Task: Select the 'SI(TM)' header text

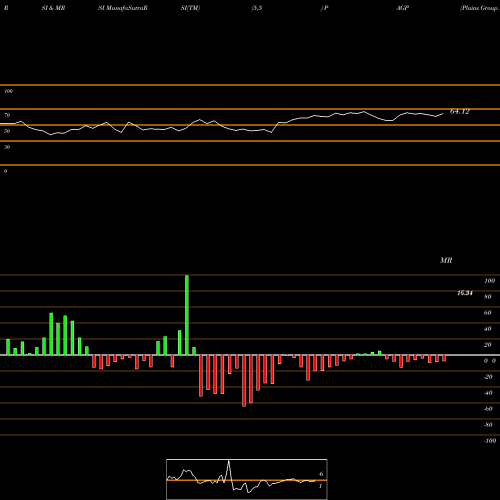Action: tap(190, 8)
